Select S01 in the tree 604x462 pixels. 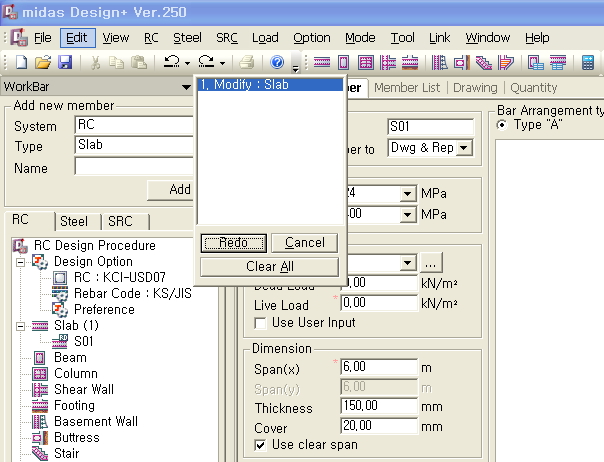[83, 342]
